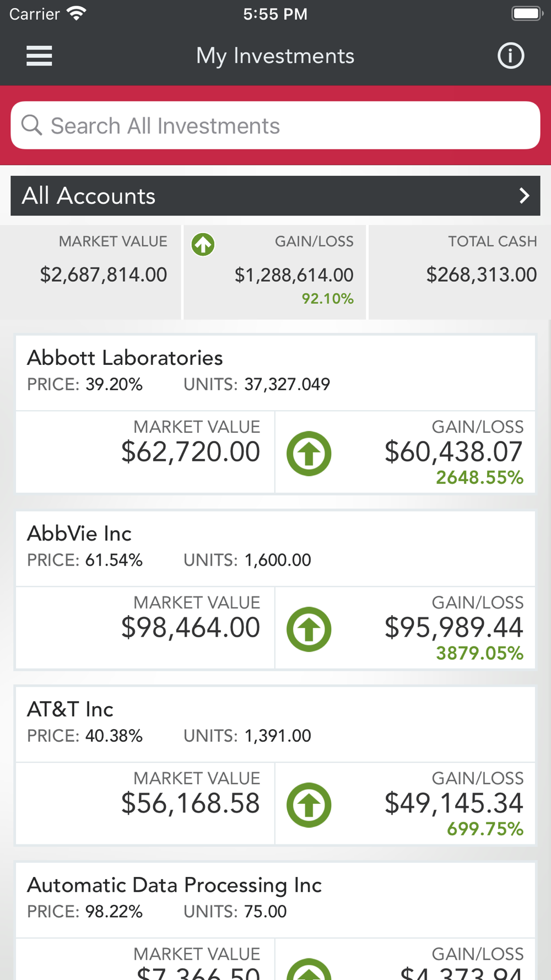Screen dimensions: 551x980
Task: Tap AT&T Inc green up-arrow icon
Action: tap(309, 805)
